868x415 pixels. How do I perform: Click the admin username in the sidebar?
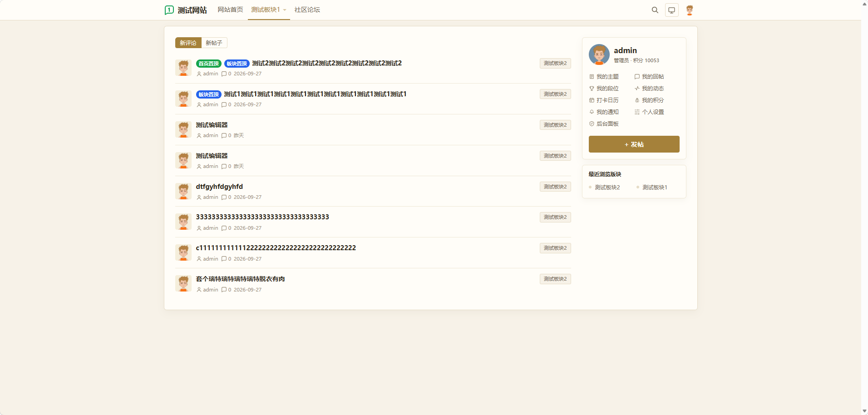(626, 50)
